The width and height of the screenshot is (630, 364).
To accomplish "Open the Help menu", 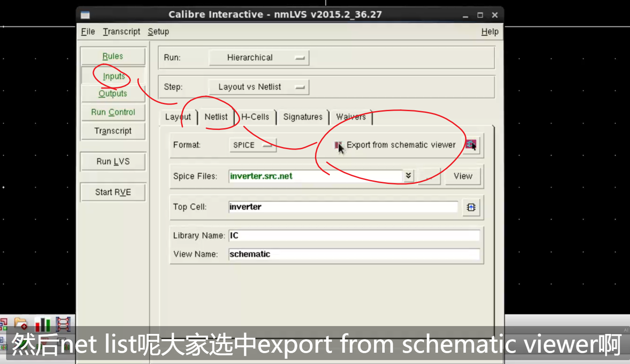I will [490, 31].
